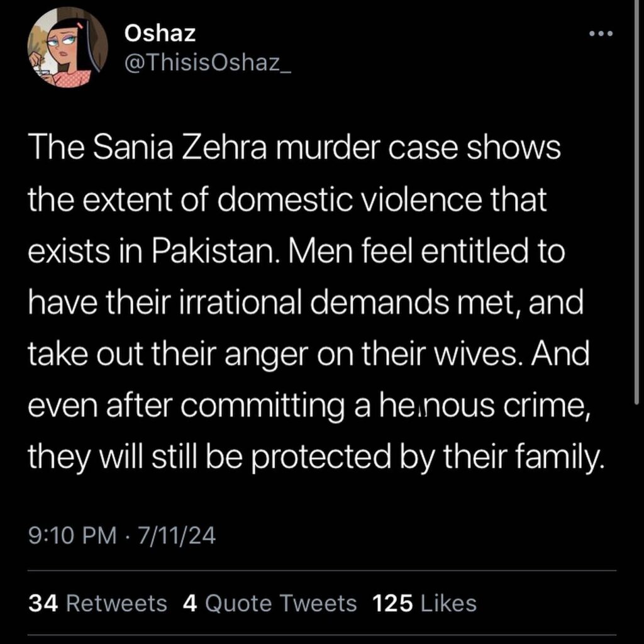Visit the Oshaz display name profile link
This screenshot has width=644, height=644.
click(160, 33)
